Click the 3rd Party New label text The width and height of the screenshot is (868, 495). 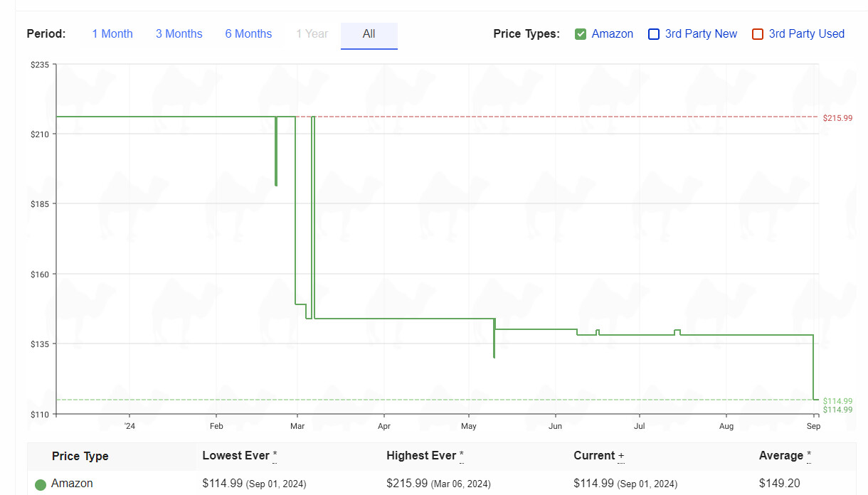point(701,34)
